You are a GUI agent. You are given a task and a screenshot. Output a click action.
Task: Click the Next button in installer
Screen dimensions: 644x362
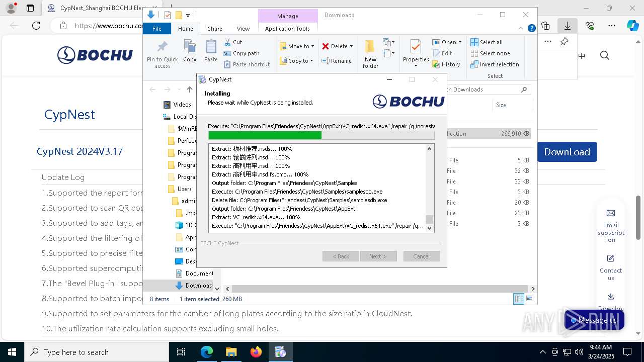click(378, 256)
